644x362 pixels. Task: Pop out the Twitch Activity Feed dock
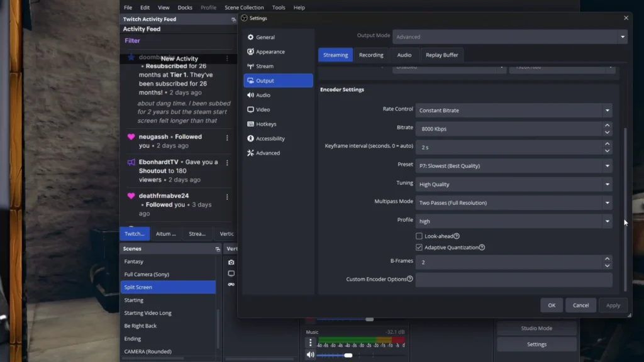(233, 19)
